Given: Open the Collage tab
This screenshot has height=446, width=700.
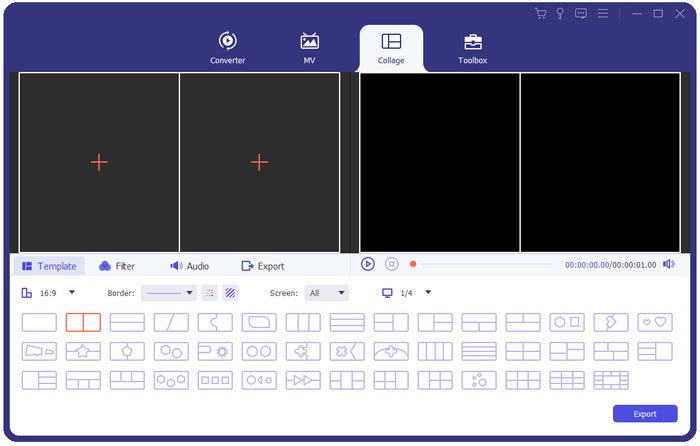Looking at the screenshot, I should coord(391,48).
